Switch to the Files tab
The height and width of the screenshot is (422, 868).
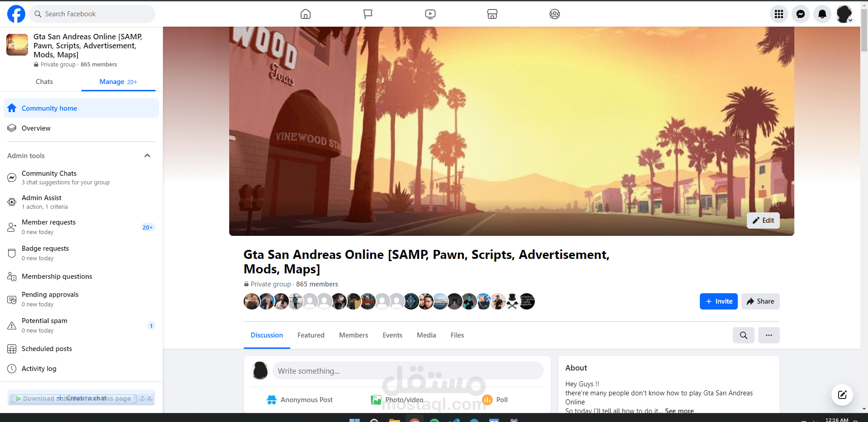pos(457,335)
